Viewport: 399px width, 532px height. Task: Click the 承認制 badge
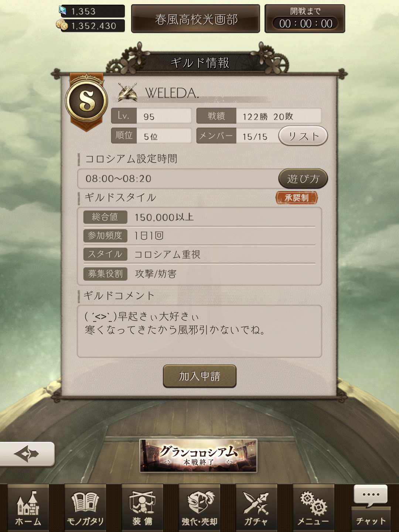(297, 198)
